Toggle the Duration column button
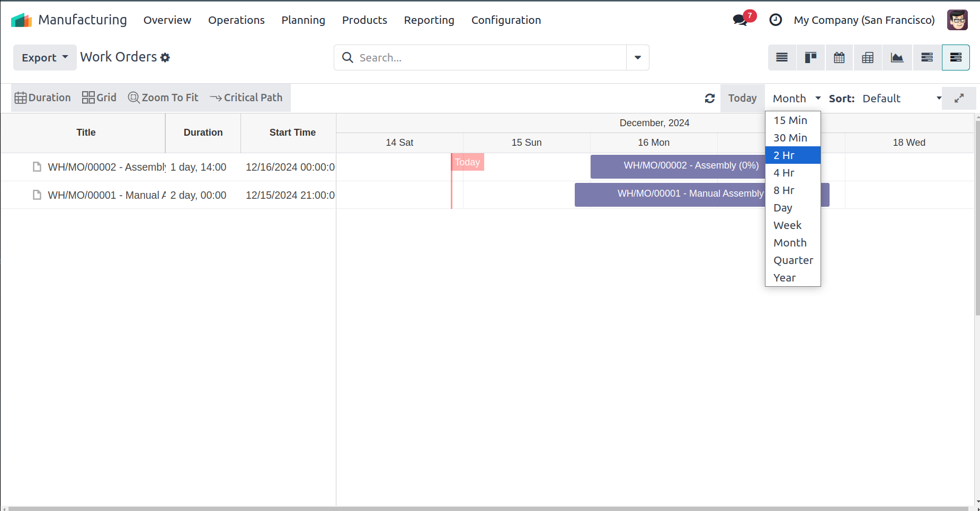This screenshot has height=511, width=980. 43,98
